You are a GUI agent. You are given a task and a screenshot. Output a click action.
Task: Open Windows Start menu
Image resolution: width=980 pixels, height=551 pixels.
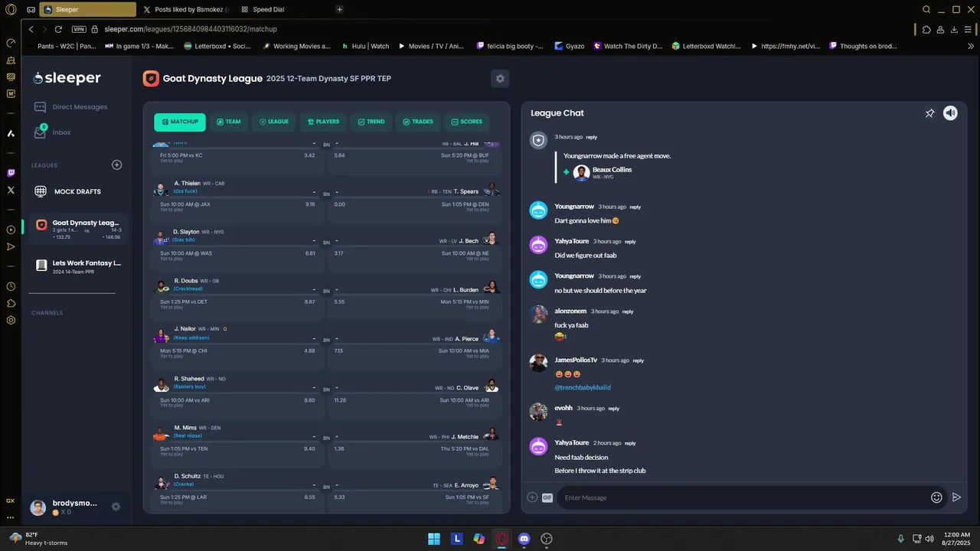434,539
